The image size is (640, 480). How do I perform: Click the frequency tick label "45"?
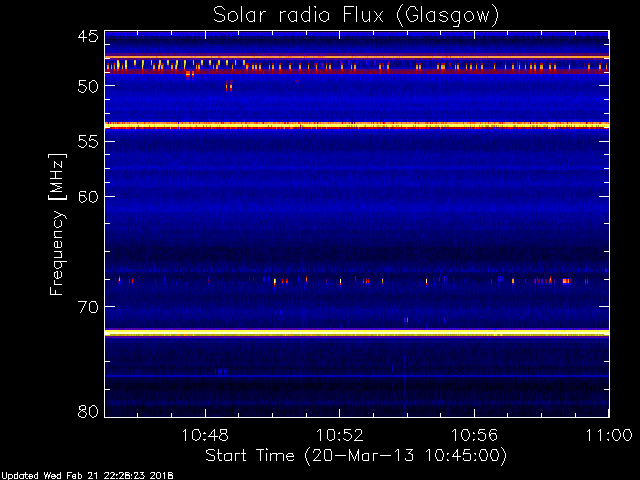pyautogui.click(x=88, y=36)
